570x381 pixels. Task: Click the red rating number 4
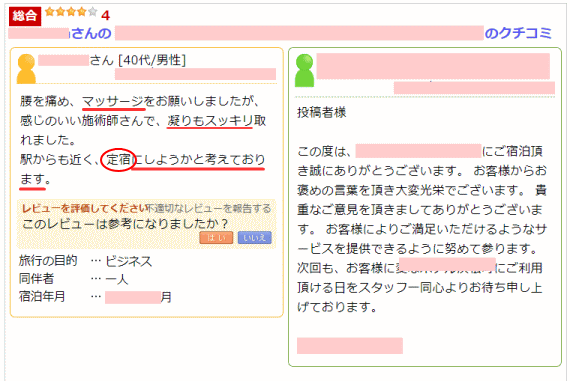tap(105, 15)
